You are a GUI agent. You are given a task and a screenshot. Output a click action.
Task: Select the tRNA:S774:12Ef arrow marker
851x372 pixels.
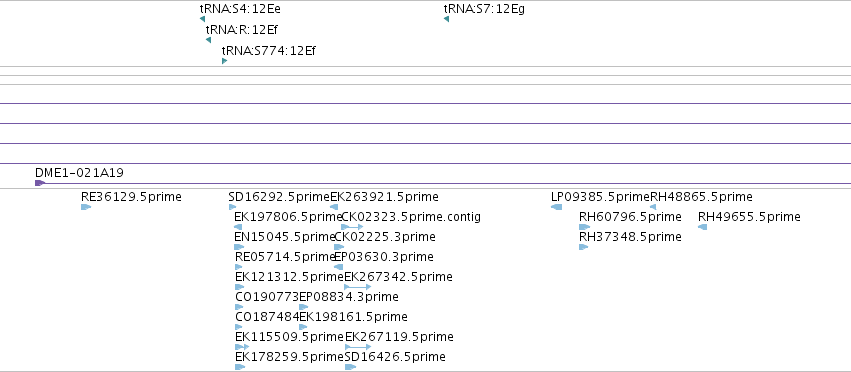coord(224,61)
